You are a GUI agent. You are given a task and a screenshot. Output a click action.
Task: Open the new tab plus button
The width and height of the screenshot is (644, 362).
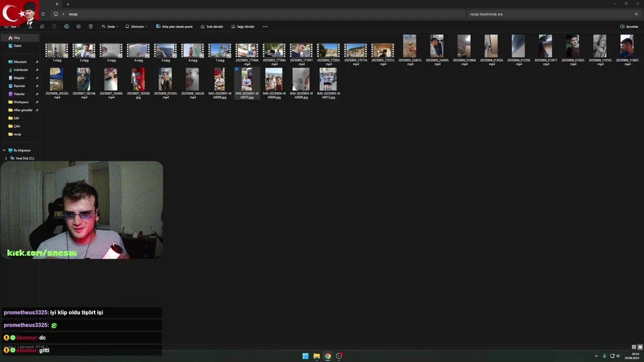point(68,4)
